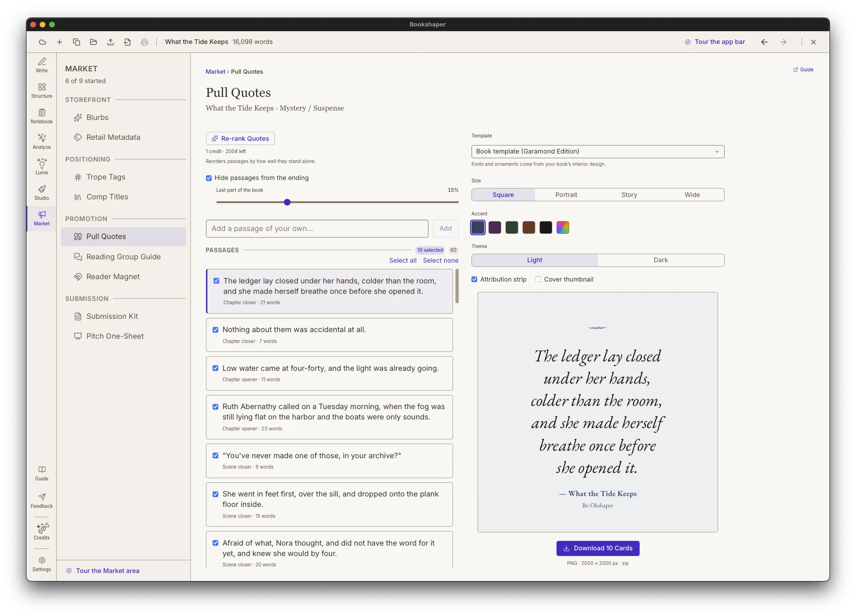Click the Add a passage input field
The image size is (856, 616).
click(317, 229)
